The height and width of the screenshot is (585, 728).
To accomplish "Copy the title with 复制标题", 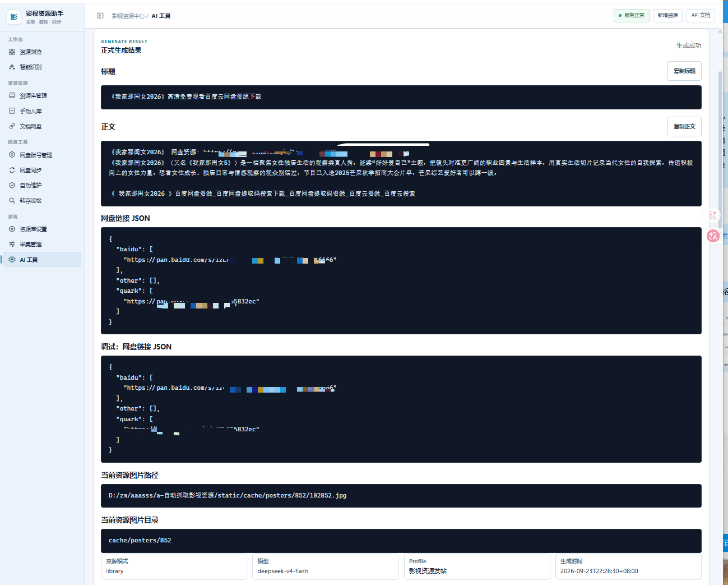I will 684,71.
